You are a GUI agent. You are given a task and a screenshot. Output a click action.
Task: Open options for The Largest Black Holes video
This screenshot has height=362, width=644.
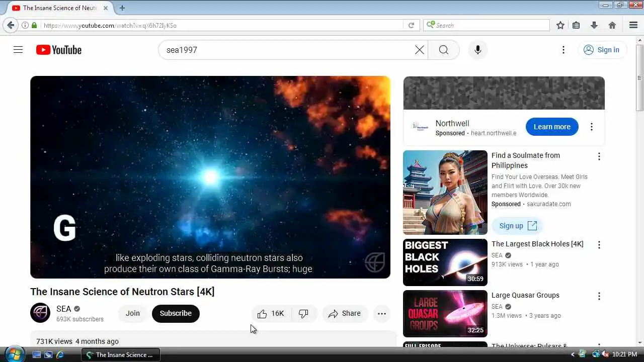[599, 245]
